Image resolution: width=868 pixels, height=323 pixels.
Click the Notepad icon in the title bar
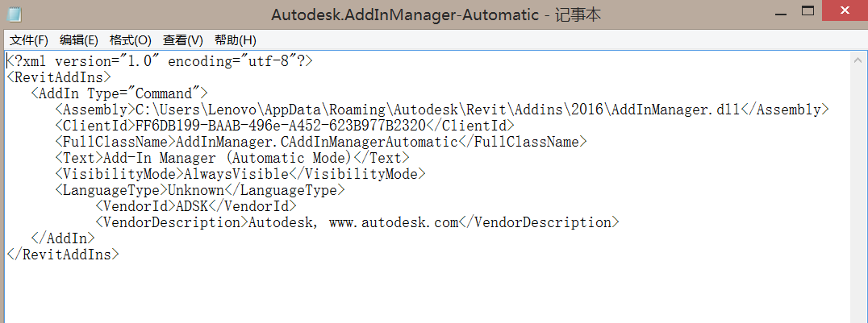click(x=15, y=14)
